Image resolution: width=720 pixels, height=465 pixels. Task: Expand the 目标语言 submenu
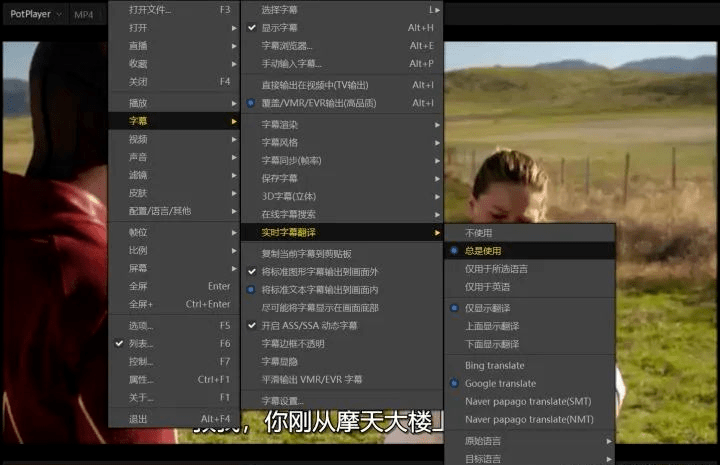click(529, 458)
